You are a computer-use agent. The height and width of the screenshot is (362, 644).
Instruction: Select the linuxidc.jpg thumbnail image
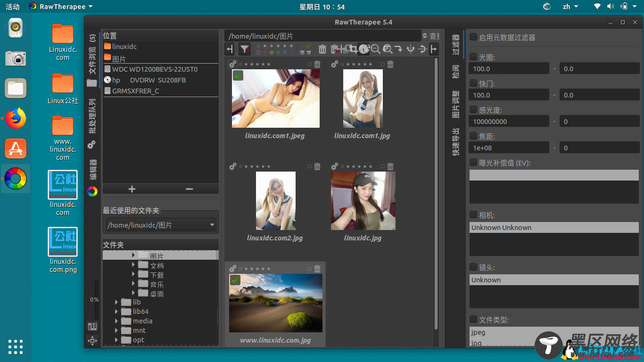click(x=363, y=201)
